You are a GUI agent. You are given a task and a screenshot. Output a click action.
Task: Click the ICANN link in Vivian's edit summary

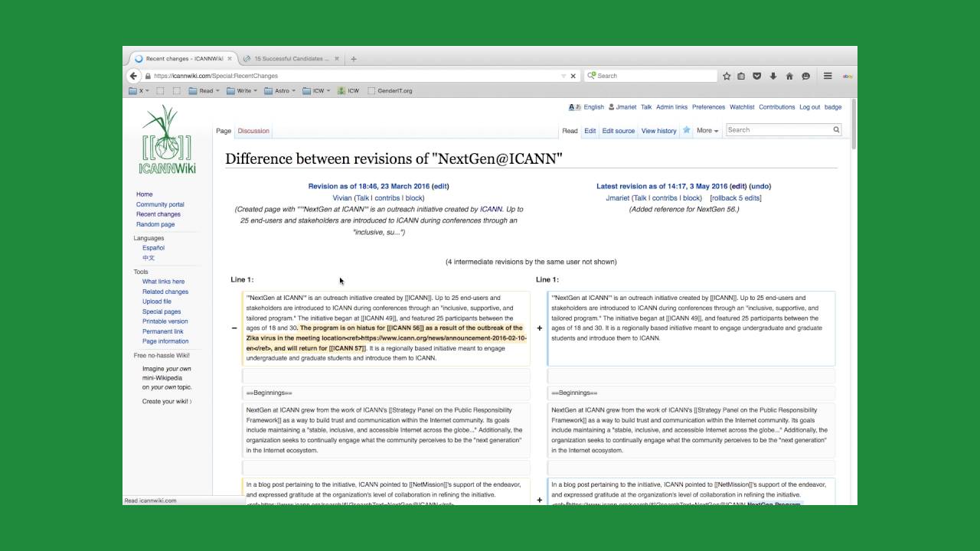click(x=491, y=209)
